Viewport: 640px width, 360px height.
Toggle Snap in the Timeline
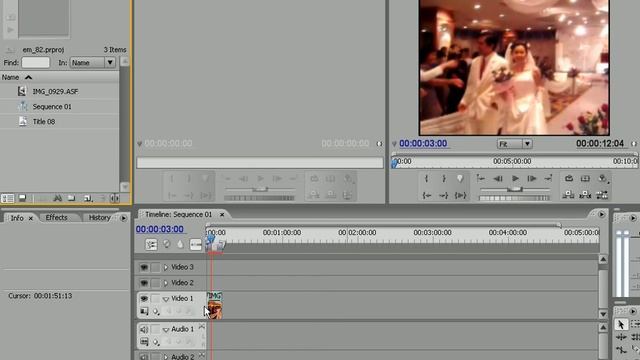click(x=151, y=244)
